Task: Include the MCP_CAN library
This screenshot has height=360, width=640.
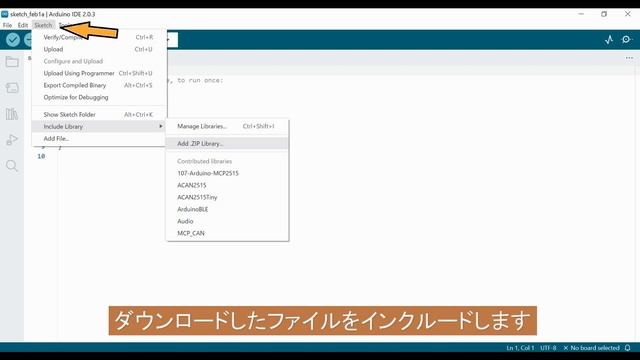Action: coord(227,233)
